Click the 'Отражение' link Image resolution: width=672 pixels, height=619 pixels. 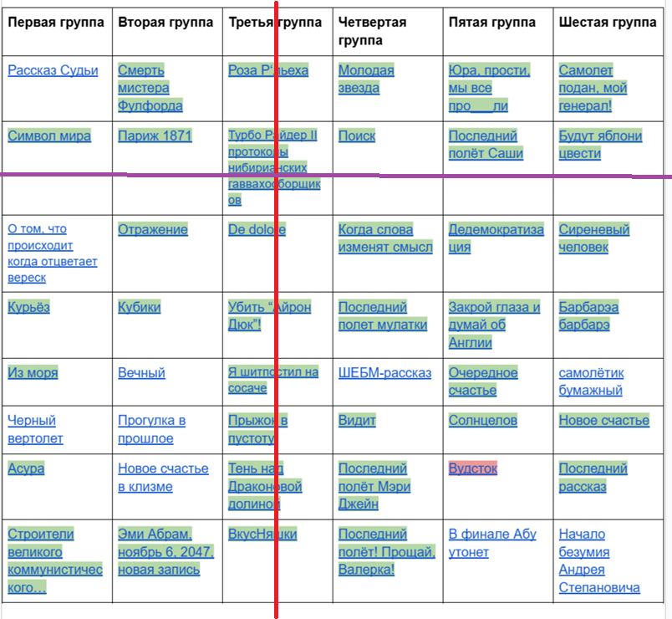click(x=153, y=229)
